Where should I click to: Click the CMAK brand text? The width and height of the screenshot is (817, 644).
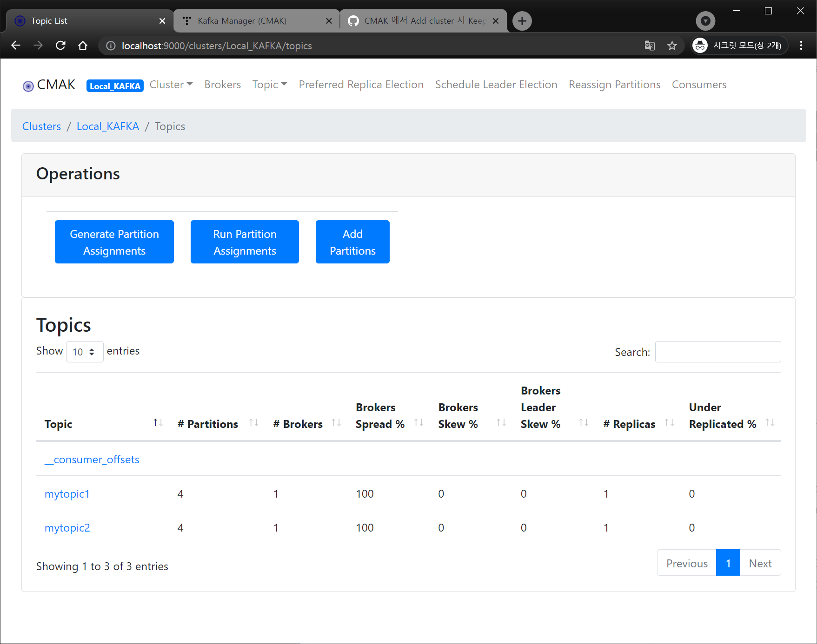tap(56, 85)
